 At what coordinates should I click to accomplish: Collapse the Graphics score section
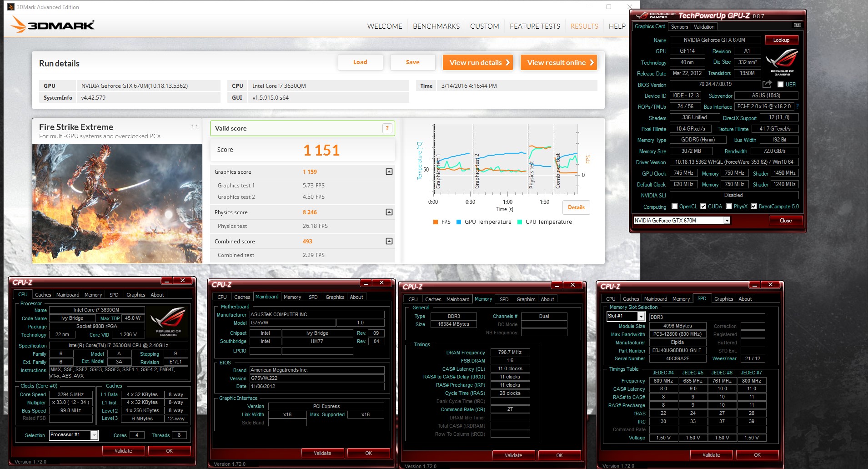coord(389,171)
